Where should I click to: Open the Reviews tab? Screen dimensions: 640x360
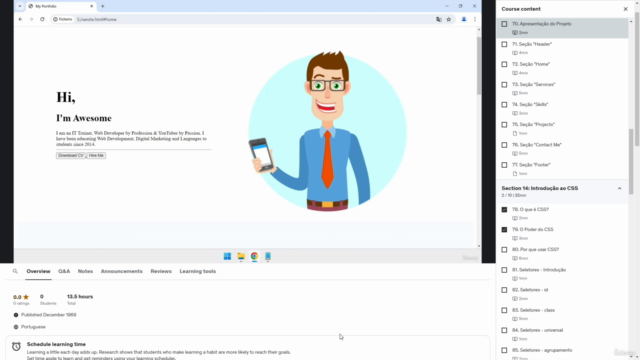pyautogui.click(x=161, y=271)
